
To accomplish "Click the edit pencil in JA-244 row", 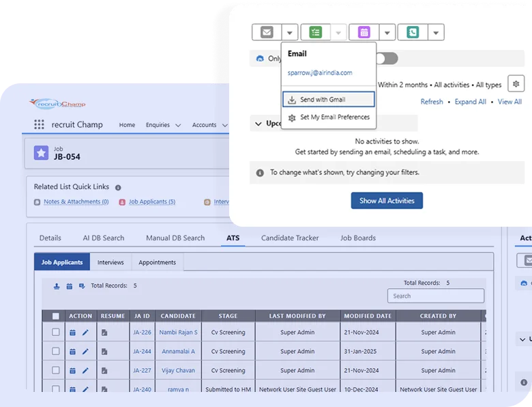I will pos(85,352).
